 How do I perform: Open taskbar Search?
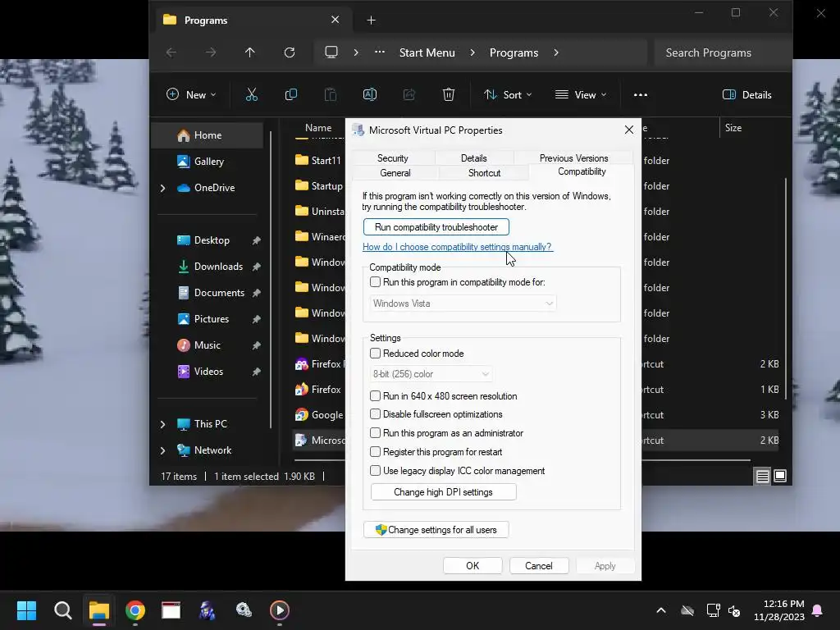(62, 610)
